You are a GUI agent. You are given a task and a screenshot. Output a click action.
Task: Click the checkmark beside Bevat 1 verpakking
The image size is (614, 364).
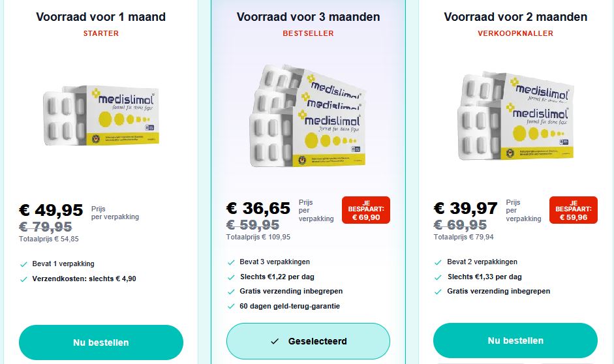point(23,264)
